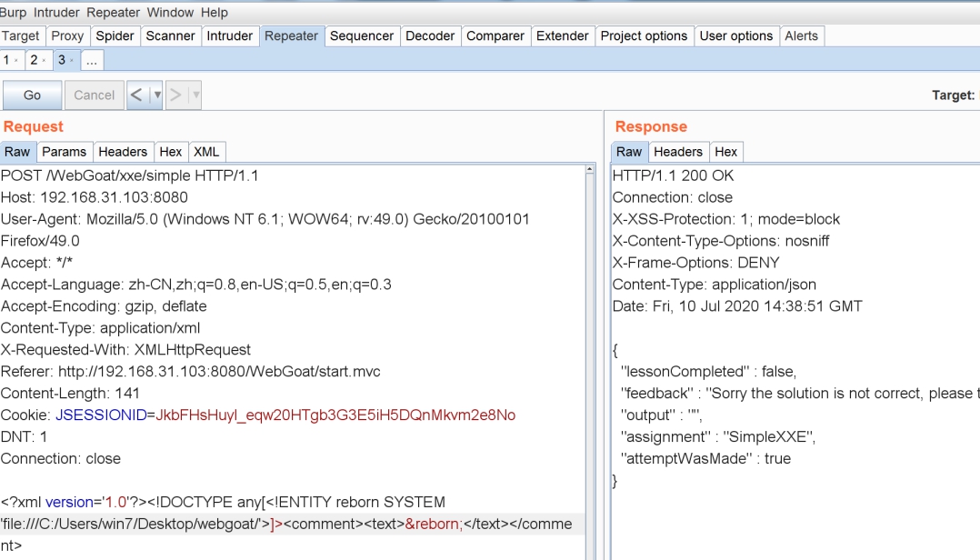Click the Go button to send request

(33, 95)
